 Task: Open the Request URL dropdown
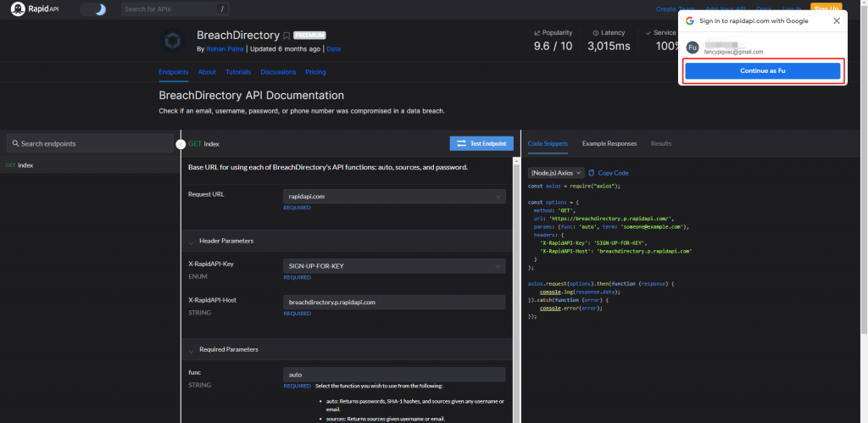393,197
